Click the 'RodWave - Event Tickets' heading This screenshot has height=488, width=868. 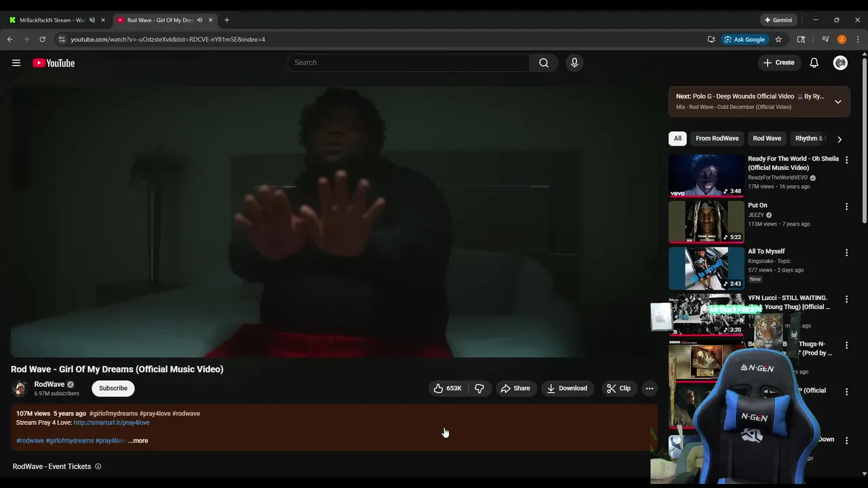(52, 466)
